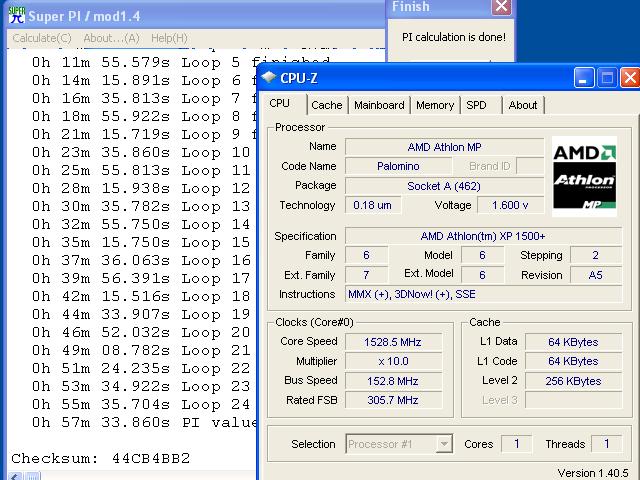Image resolution: width=640 pixels, height=480 pixels.
Task: Open the Calculate(C) menu in Super PI
Action: (x=42, y=38)
